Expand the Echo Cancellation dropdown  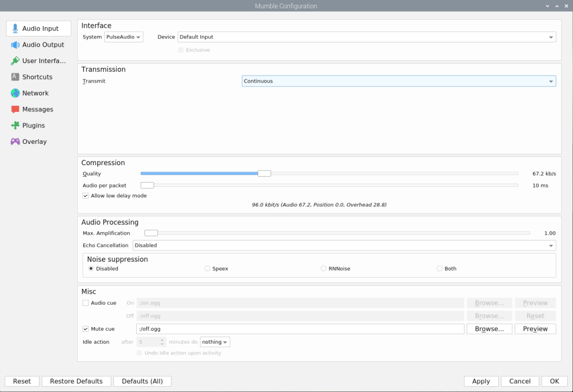[x=344, y=245]
